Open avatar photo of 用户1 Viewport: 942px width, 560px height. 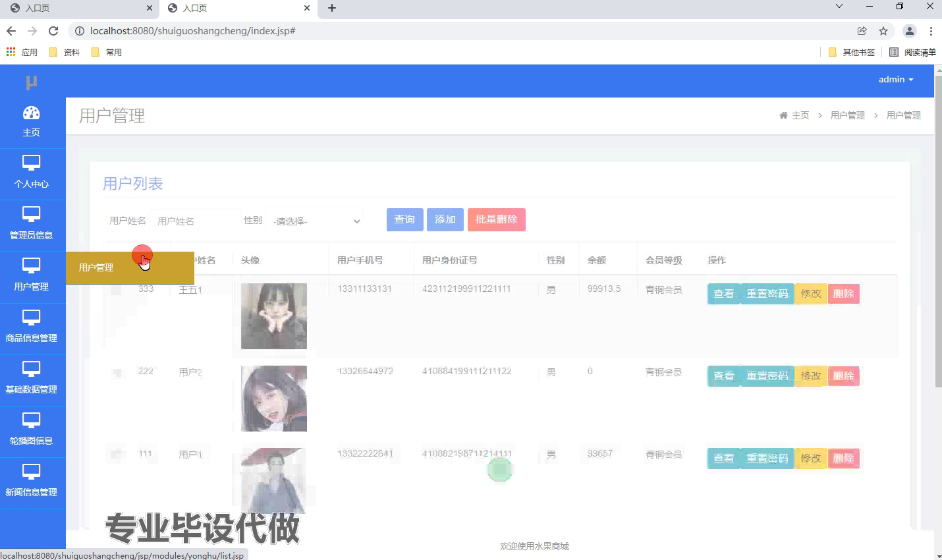[x=274, y=481]
